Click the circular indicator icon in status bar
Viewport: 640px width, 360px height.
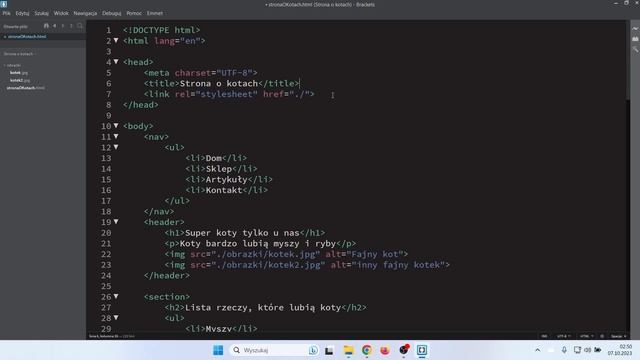pos(602,336)
